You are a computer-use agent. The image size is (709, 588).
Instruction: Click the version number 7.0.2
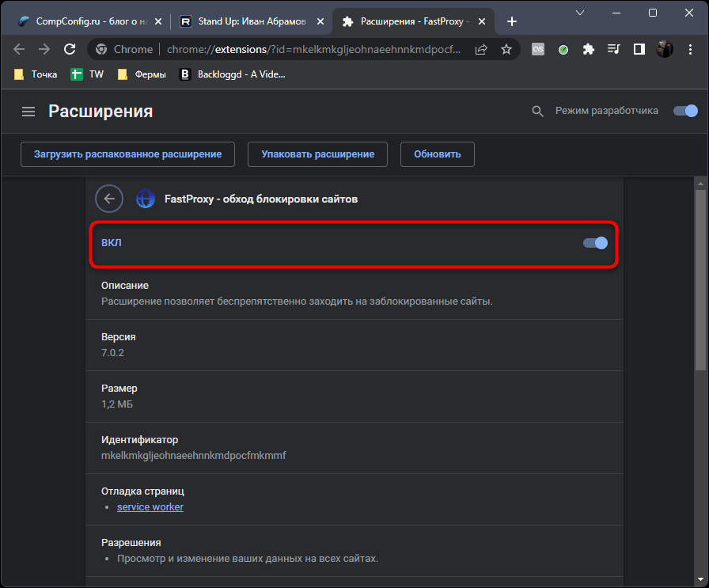point(112,353)
